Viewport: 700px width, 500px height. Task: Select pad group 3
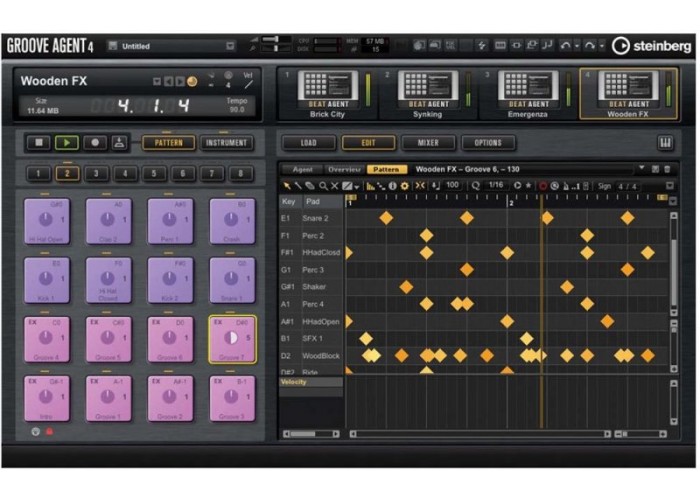click(x=96, y=173)
